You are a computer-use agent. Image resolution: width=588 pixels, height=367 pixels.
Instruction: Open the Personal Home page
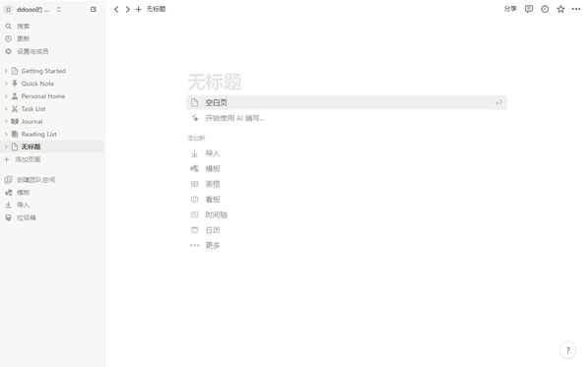(43, 96)
